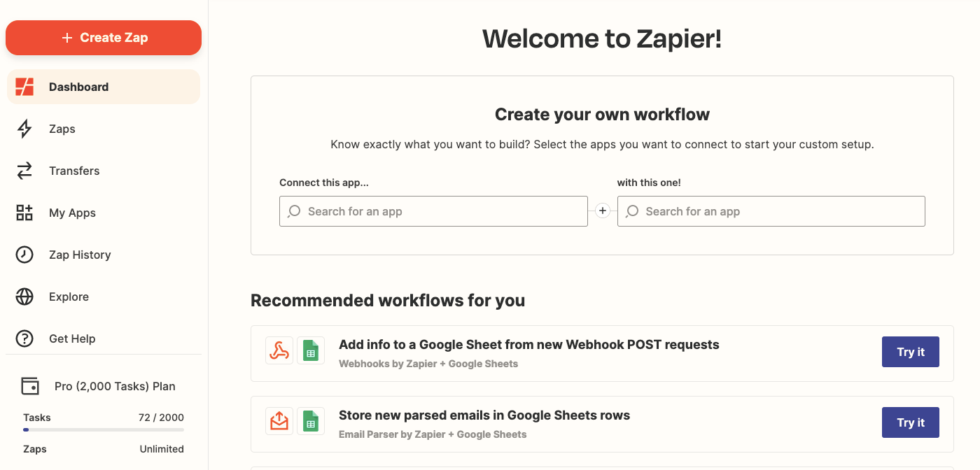Try the Webhook to Google Sheet workflow
Image resolution: width=980 pixels, height=470 pixels.
[910, 352]
